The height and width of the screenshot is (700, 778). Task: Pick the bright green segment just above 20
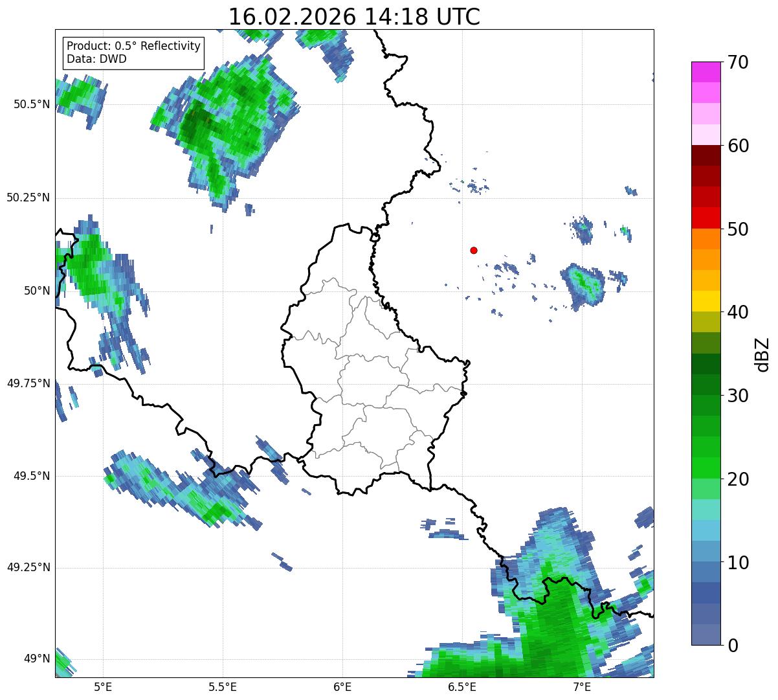point(706,468)
